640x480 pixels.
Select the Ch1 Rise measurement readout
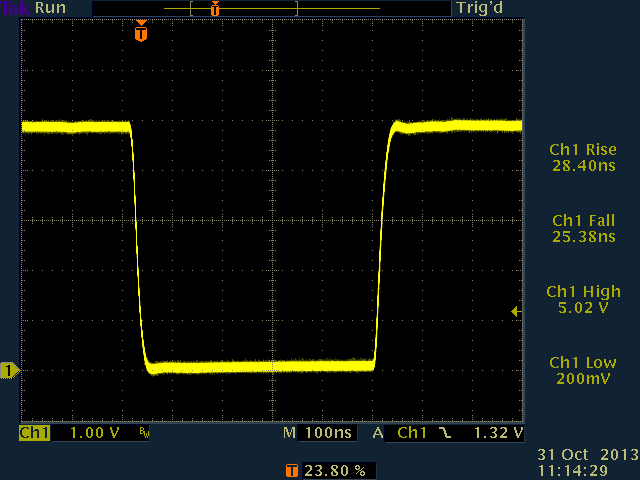582,157
